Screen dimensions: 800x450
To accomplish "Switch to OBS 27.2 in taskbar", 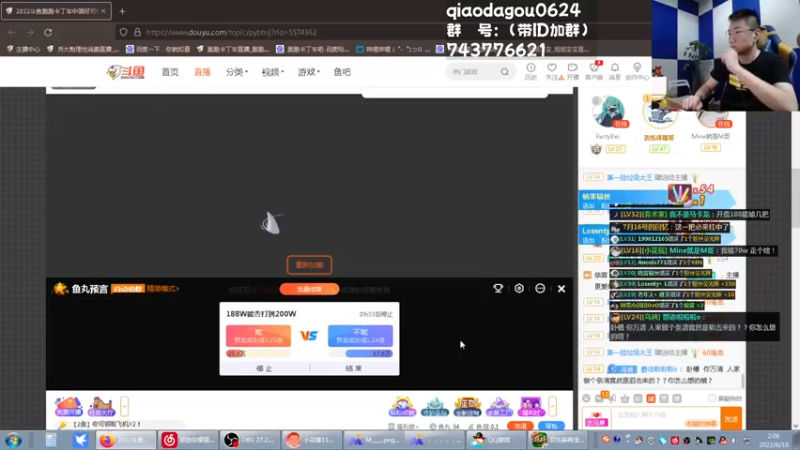I will click(x=250, y=440).
